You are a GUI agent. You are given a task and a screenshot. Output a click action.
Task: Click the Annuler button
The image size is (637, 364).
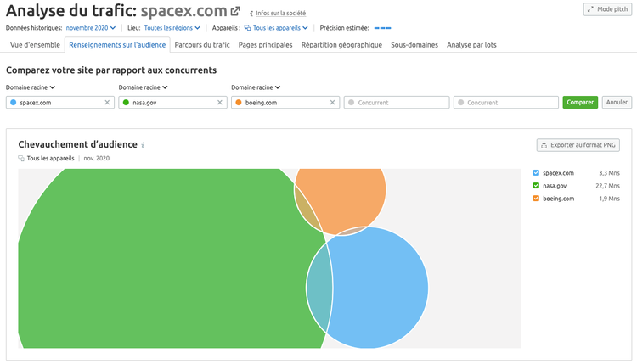(x=617, y=103)
